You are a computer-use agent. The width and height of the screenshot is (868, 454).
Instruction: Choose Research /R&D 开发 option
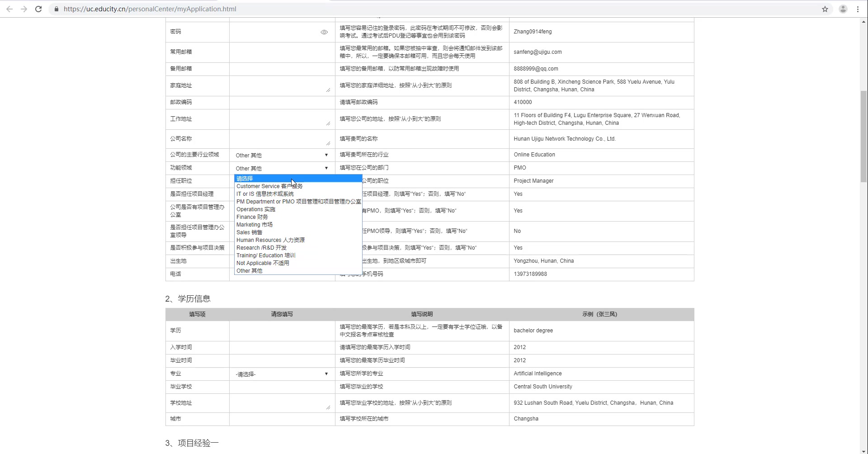pyautogui.click(x=298, y=248)
